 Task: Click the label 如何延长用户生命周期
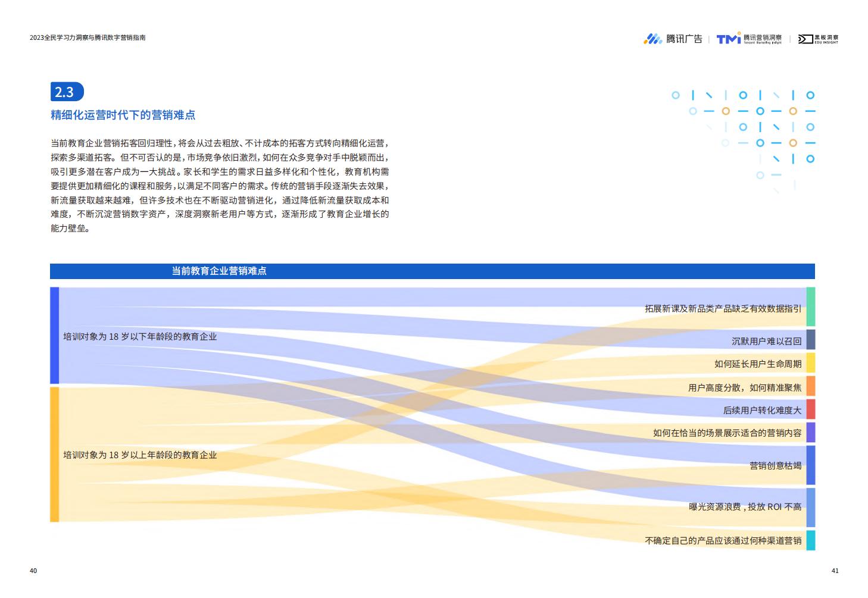(x=758, y=364)
